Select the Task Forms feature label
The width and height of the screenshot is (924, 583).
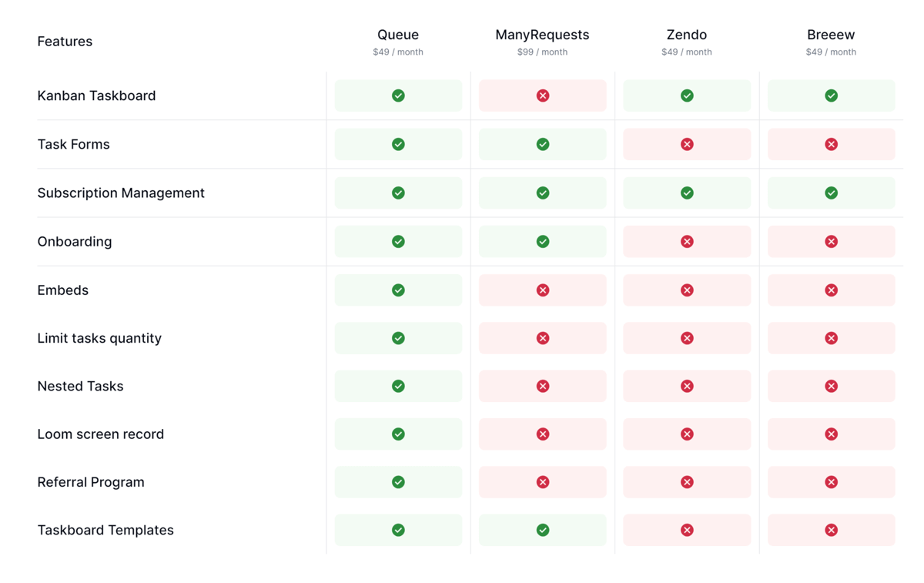[73, 144]
